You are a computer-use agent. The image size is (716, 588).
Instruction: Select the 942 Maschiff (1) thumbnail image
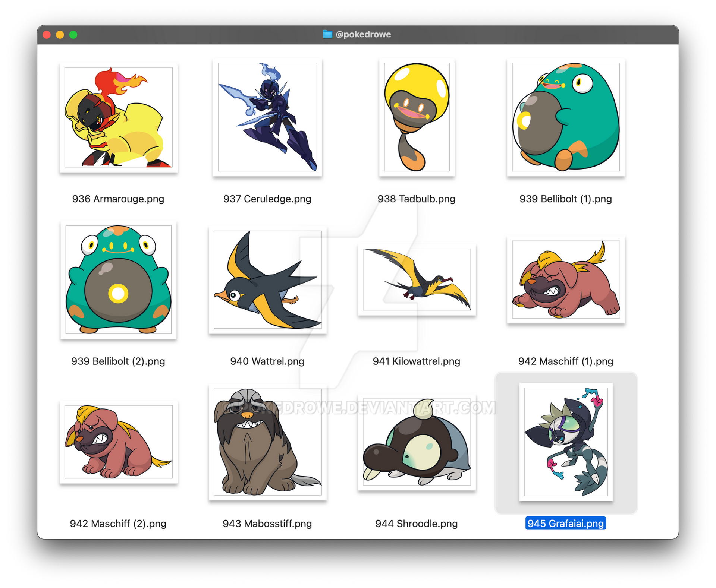click(x=566, y=279)
